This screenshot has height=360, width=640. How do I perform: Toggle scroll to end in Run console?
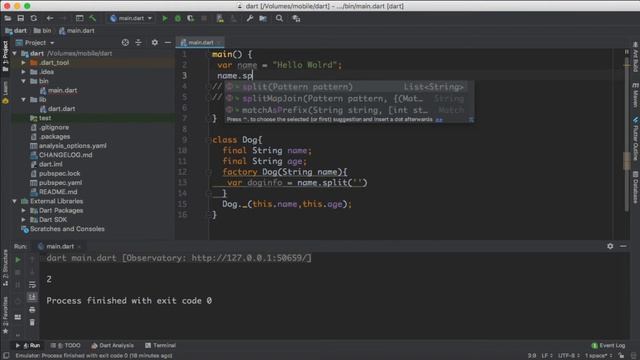[x=32, y=297]
